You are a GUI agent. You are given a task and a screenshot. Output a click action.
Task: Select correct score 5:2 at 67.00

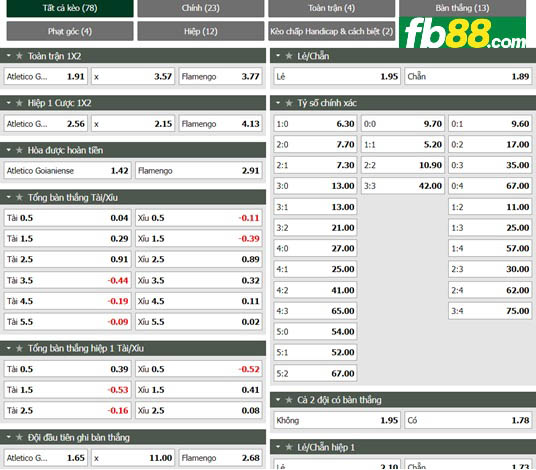315,373
